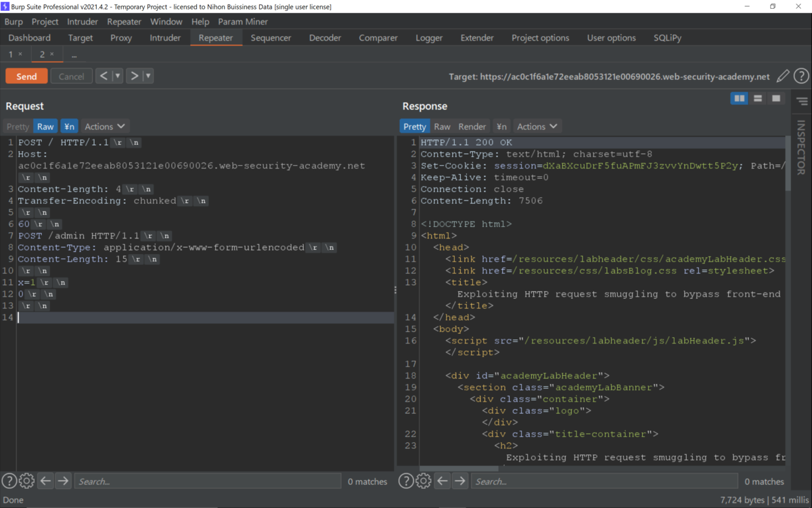
Task: Open the Project menu
Action: (x=45, y=22)
